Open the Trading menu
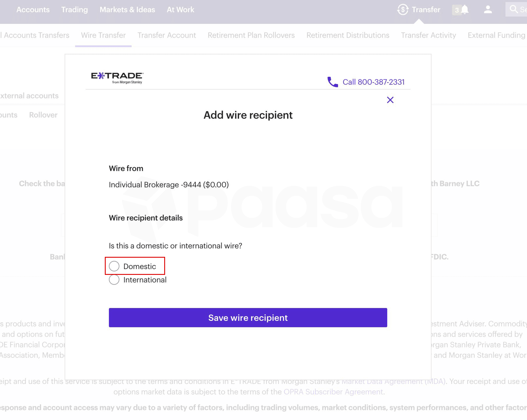Viewport: 527px width, 420px height. [74, 10]
